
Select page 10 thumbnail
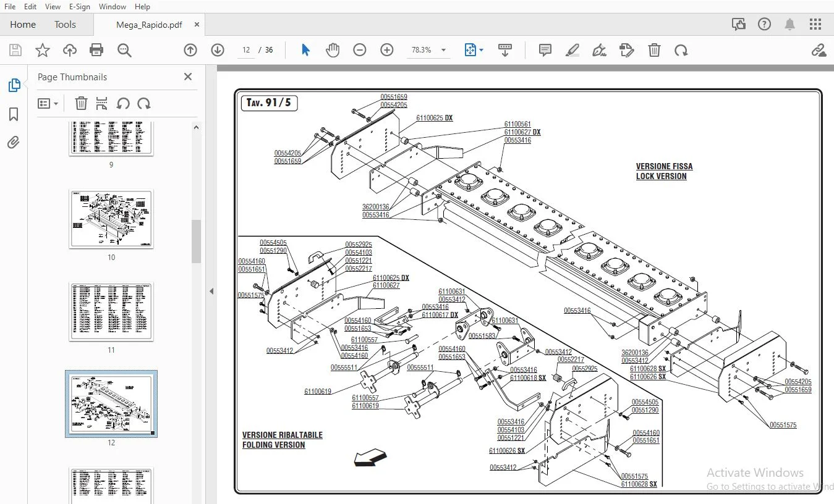tap(111, 219)
